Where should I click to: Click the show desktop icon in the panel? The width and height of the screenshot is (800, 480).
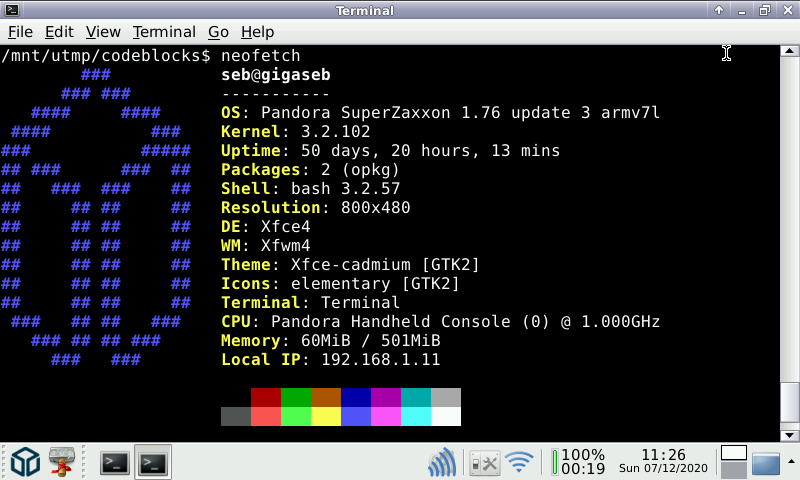(766, 464)
